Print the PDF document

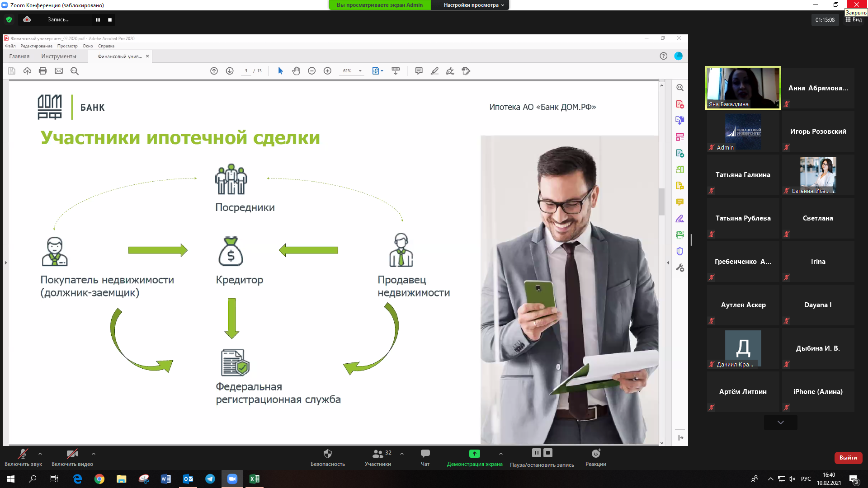tap(43, 71)
